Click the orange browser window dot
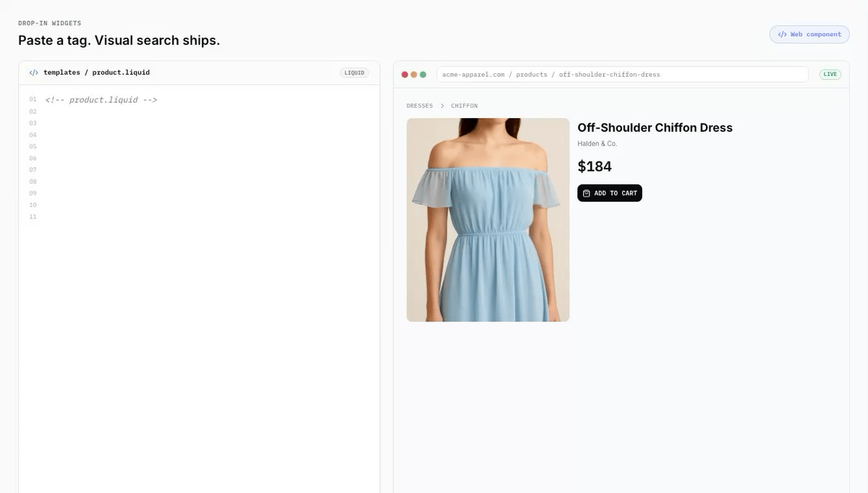 click(414, 75)
